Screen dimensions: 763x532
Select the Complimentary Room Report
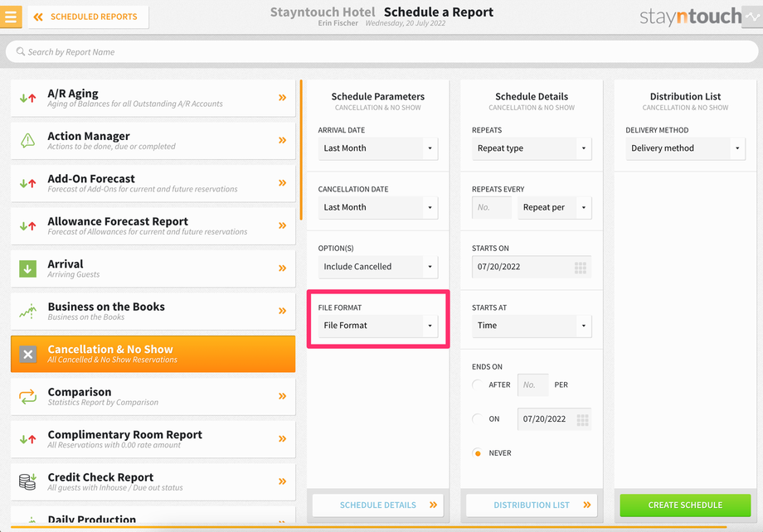pos(153,439)
